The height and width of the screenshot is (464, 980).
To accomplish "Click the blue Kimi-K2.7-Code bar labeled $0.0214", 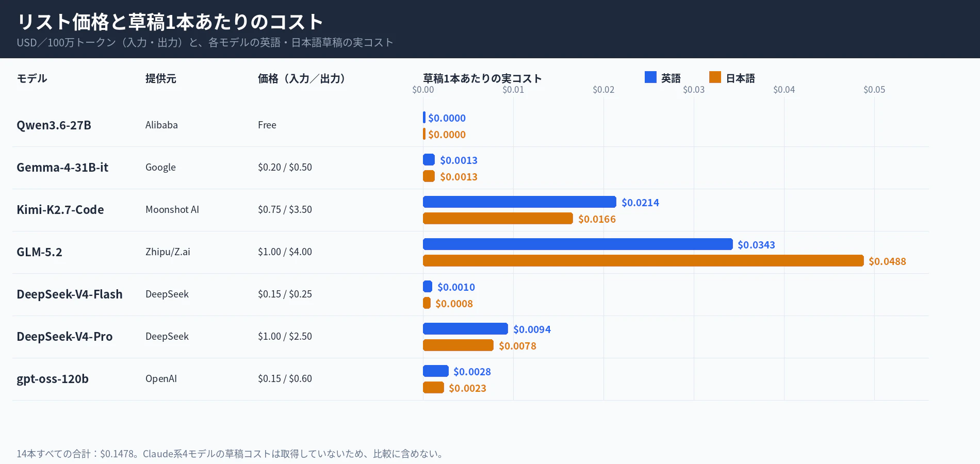I will click(x=519, y=202).
